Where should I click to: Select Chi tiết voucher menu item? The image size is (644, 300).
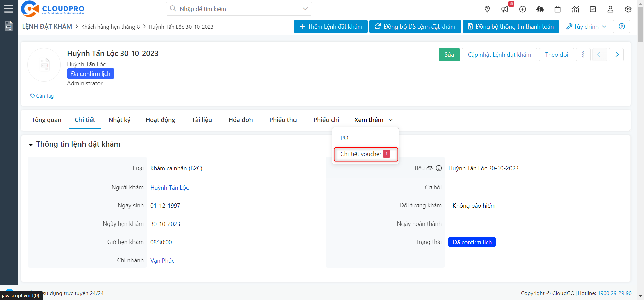[x=366, y=154]
